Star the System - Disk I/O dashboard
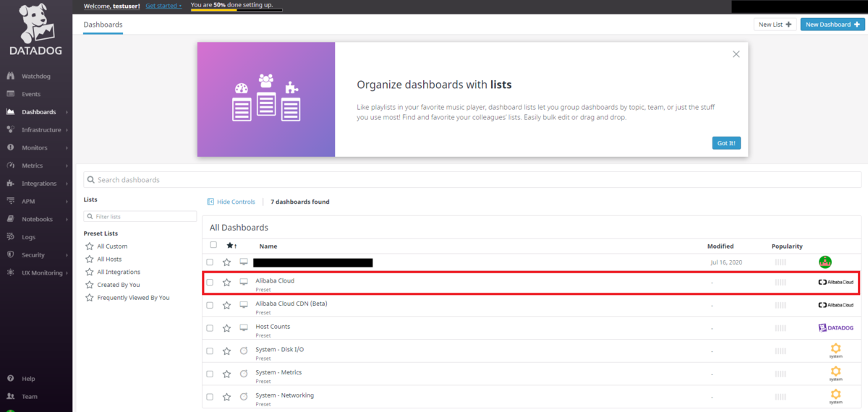This screenshot has width=868, height=412. point(226,351)
